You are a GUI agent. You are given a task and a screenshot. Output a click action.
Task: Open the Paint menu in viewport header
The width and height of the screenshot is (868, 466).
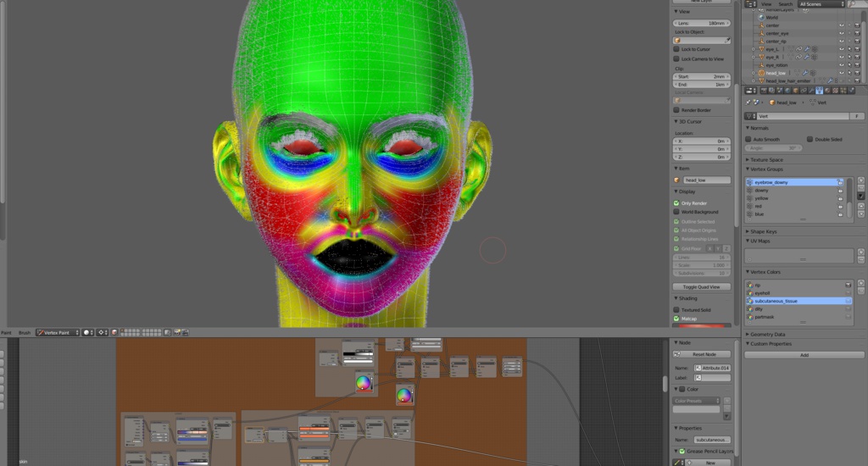pyautogui.click(x=6, y=333)
